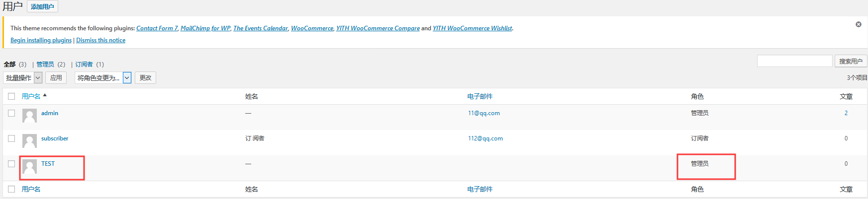This screenshot has height=199, width=868.
Task: Select the admin user checkbox
Action: (11, 113)
